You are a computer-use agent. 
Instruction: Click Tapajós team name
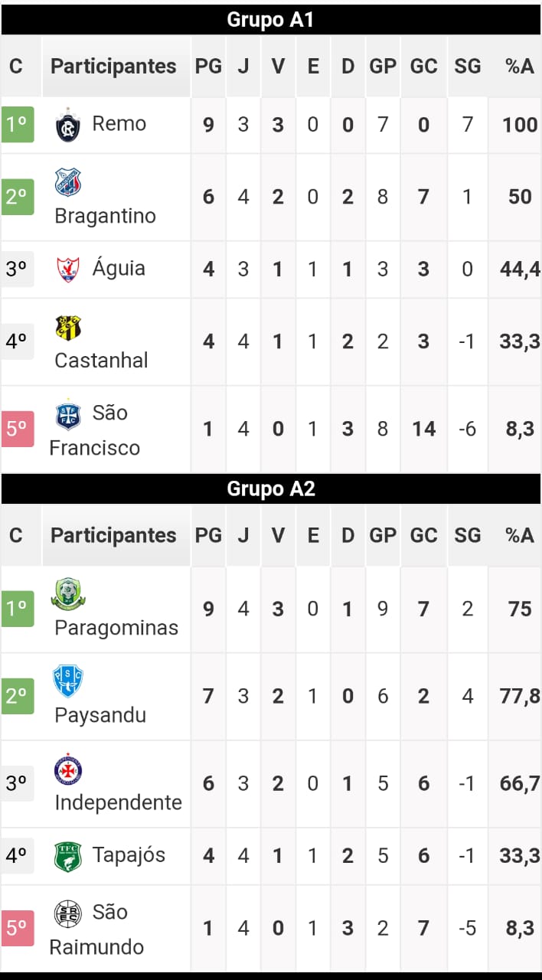tap(129, 854)
